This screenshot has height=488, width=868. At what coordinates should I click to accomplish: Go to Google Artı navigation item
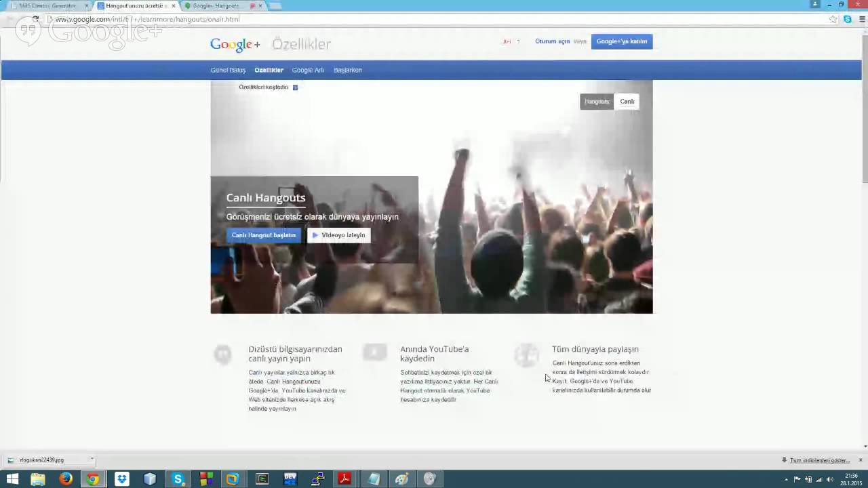(x=309, y=70)
